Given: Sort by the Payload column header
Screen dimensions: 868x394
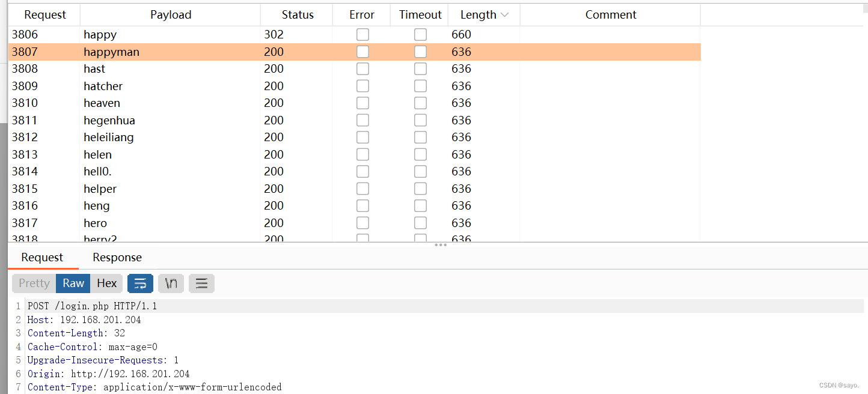Looking at the screenshot, I should tap(171, 15).
